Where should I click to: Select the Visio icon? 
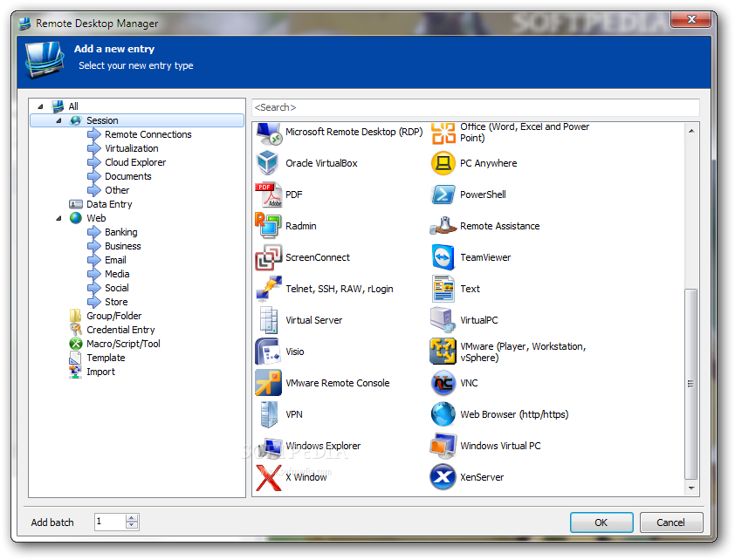point(268,352)
